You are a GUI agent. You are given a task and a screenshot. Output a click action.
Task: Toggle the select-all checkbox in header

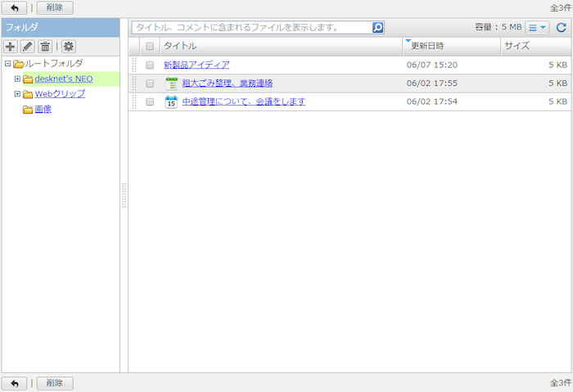click(150, 47)
